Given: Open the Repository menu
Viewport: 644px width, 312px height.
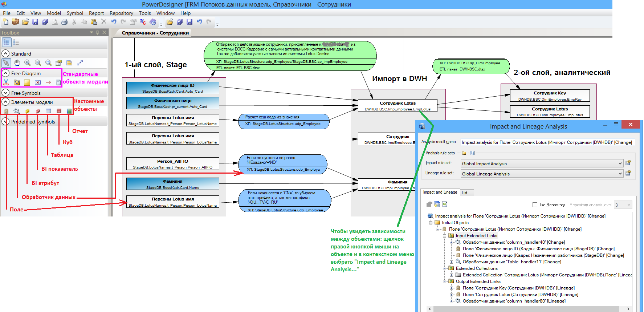Looking at the screenshot, I should 121,13.
